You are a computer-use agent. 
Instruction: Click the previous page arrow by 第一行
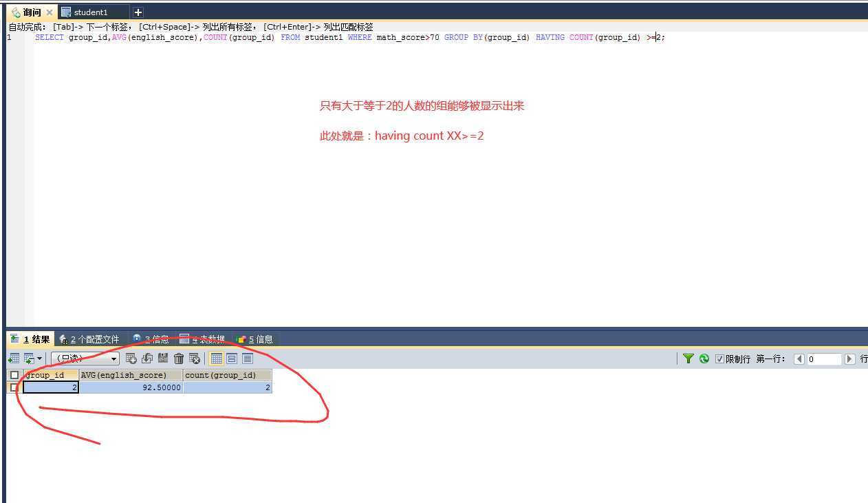[799, 358]
